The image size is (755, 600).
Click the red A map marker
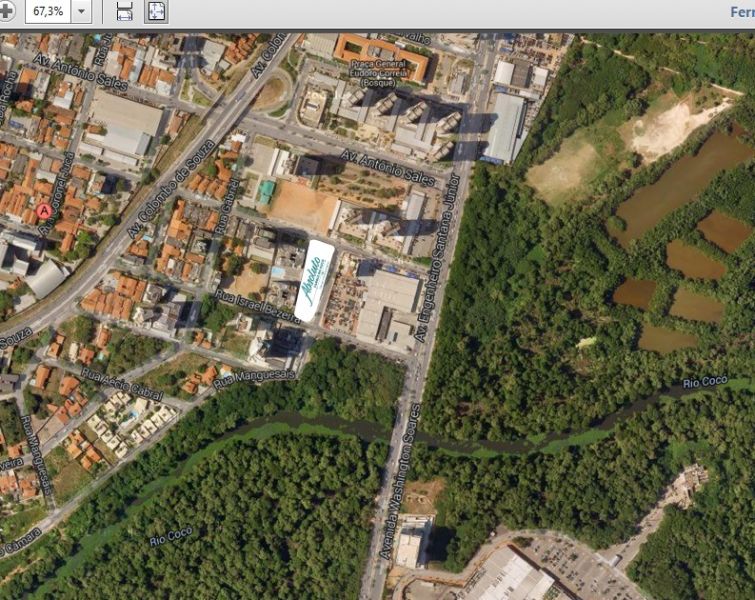tap(44, 211)
